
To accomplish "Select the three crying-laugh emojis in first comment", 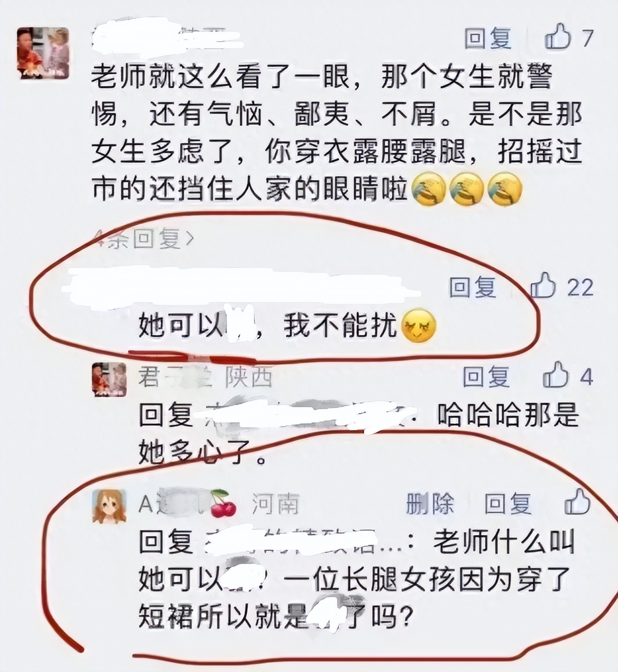I will point(467,189).
